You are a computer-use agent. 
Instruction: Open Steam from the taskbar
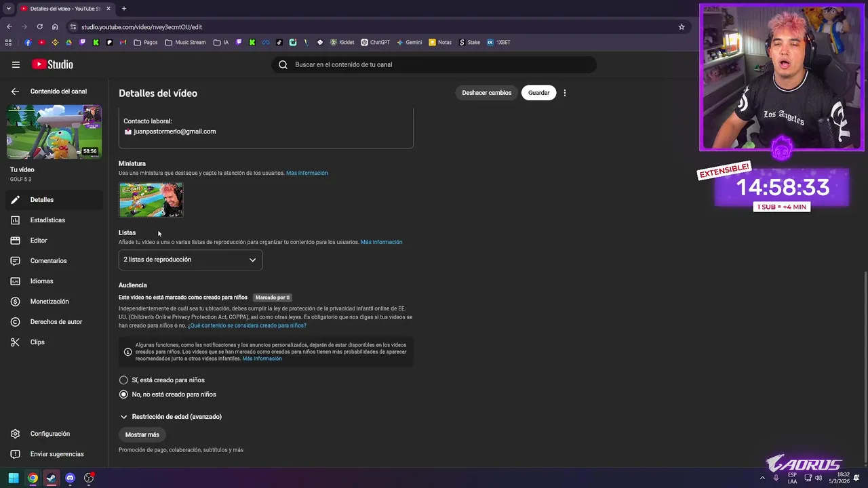click(x=51, y=478)
